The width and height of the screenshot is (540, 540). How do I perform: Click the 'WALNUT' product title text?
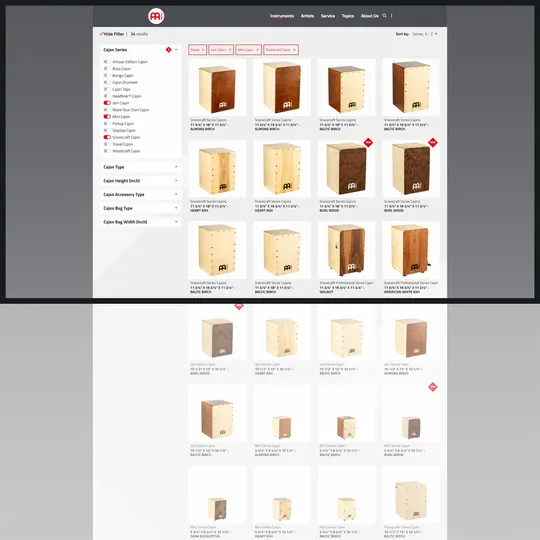tap(326, 292)
